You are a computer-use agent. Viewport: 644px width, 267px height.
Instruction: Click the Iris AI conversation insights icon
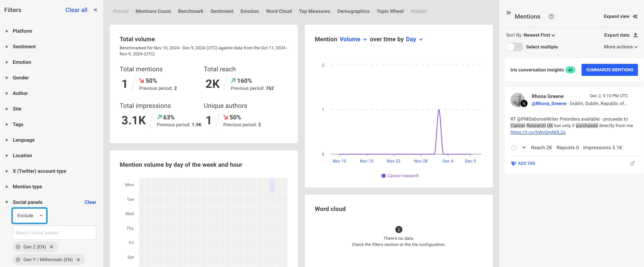(x=571, y=69)
